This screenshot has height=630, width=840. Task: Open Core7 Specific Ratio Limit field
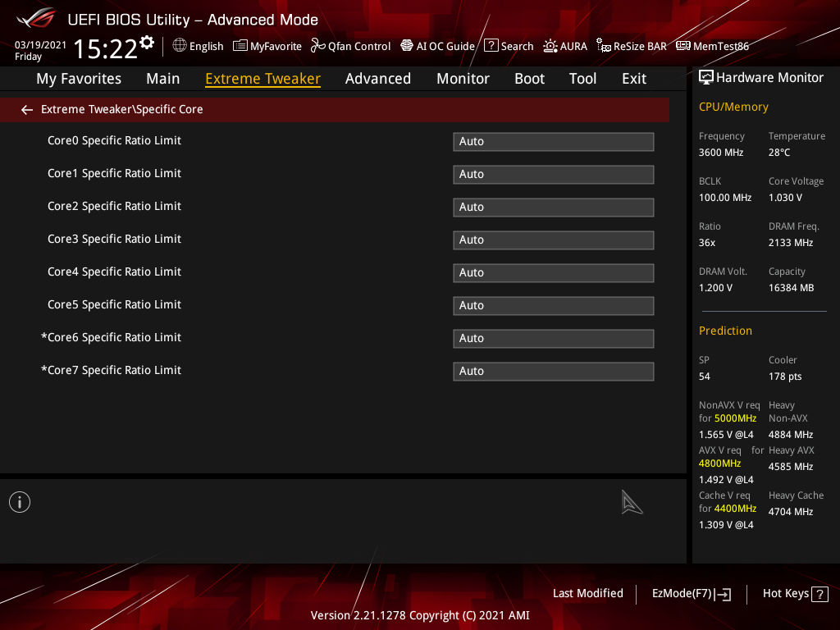coord(554,372)
